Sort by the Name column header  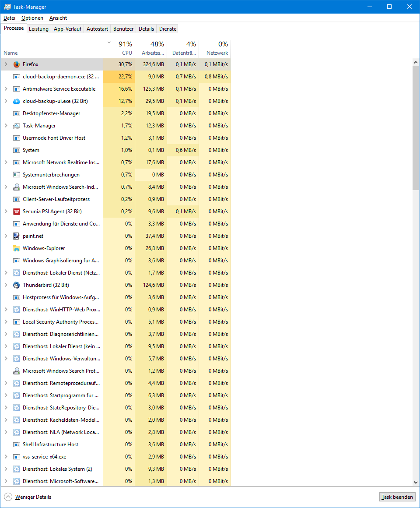pos(52,48)
